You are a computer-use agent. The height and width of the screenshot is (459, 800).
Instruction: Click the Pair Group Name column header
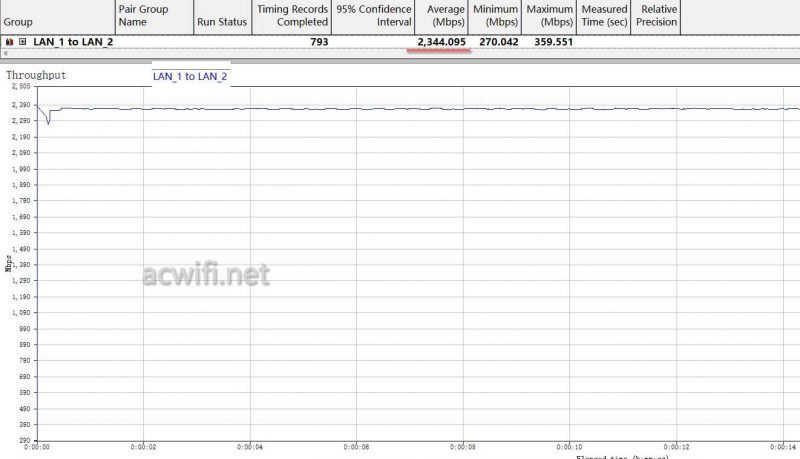point(143,16)
